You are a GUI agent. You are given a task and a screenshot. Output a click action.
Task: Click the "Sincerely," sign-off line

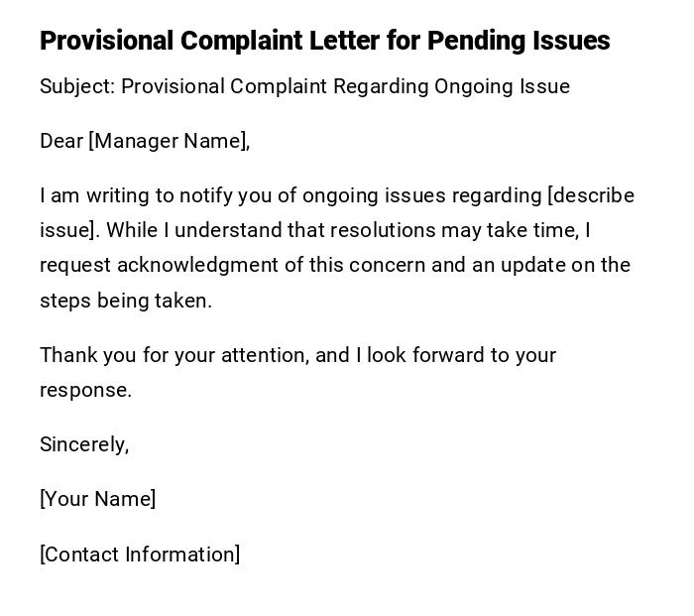pyautogui.click(x=84, y=444)
